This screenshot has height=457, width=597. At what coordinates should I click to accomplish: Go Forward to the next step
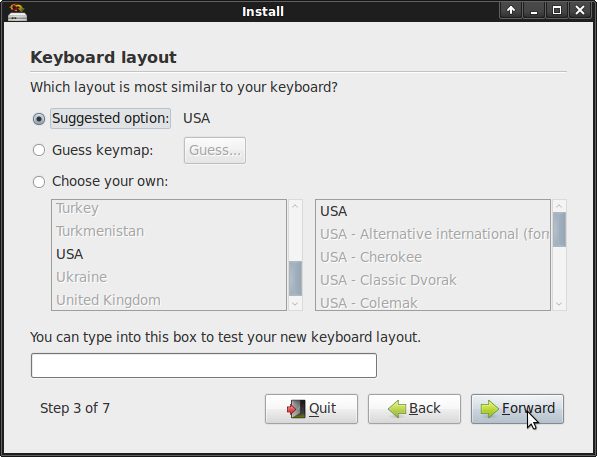point(517,409)
